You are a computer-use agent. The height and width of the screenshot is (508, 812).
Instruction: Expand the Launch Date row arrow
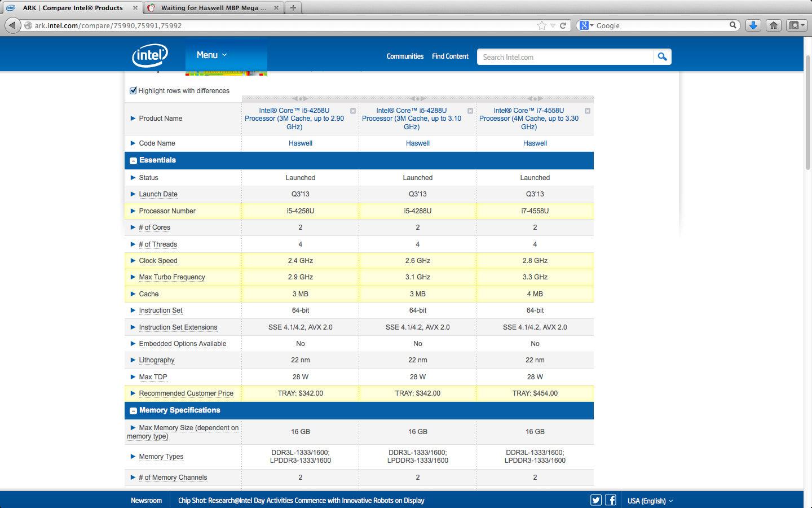coord(133,194)
